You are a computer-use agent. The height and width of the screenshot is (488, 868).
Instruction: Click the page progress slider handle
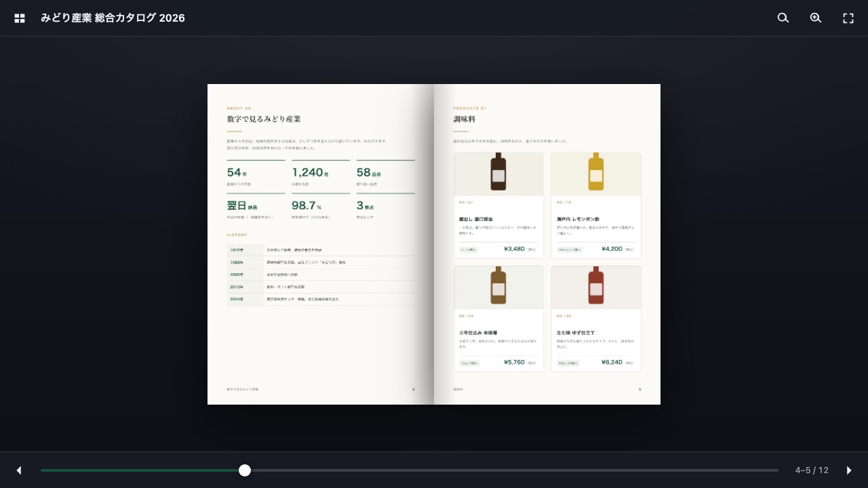(x=245, y=470)
